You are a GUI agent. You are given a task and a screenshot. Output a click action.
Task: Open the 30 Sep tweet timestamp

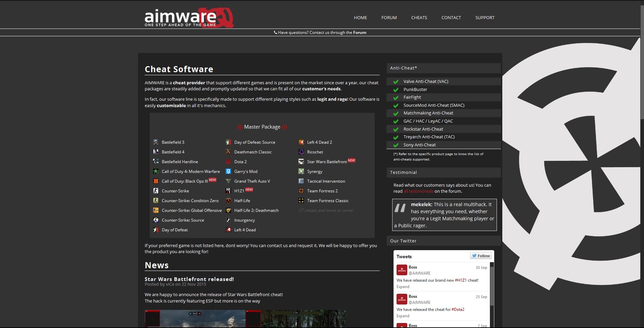pyautogui.click(x=481, y=268)
